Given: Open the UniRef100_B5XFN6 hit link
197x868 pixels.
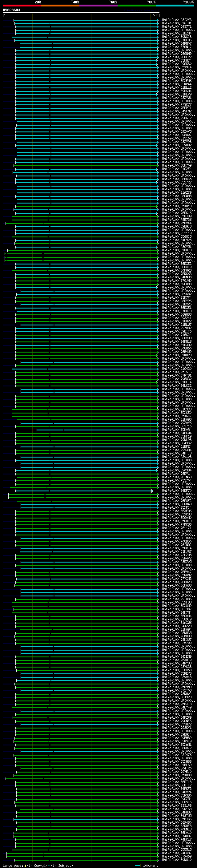Looking at the screenshot, I should pyautogui.click(x=177, y=81).
